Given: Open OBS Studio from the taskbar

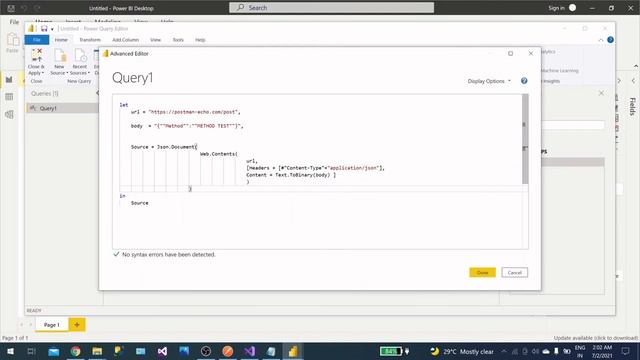Looking at the screenshot, I should pos(206,351).
